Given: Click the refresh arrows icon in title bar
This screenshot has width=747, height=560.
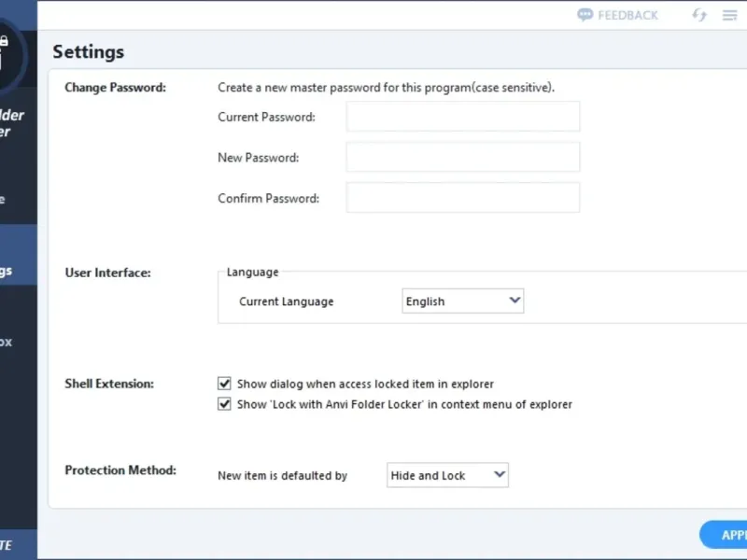Looking at the screenshot, I should coord(699,15).
